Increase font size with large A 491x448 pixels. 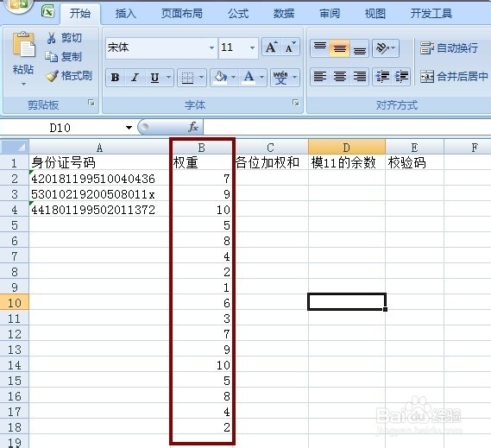coord(272,47)
